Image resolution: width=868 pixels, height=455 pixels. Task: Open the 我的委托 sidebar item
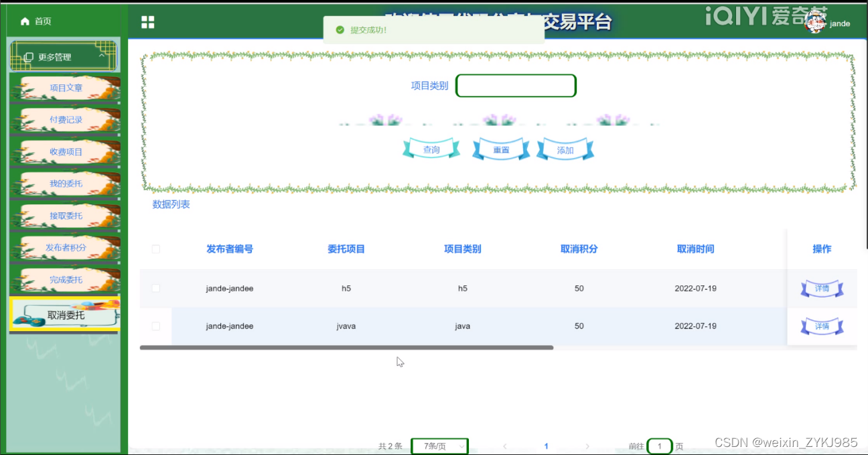pos(66,184)
